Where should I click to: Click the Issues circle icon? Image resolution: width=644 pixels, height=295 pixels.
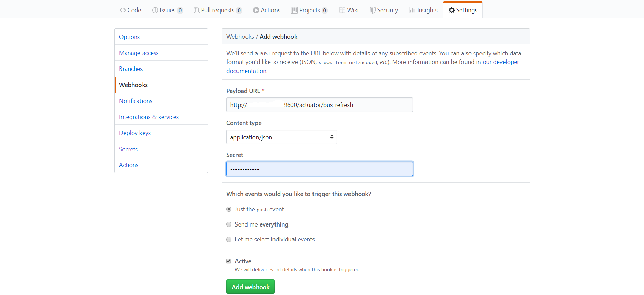click(155, 10)
